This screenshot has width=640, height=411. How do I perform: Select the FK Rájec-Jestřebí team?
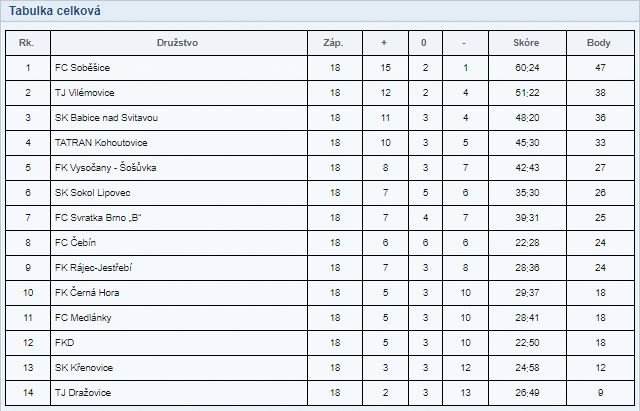[93, 268]
